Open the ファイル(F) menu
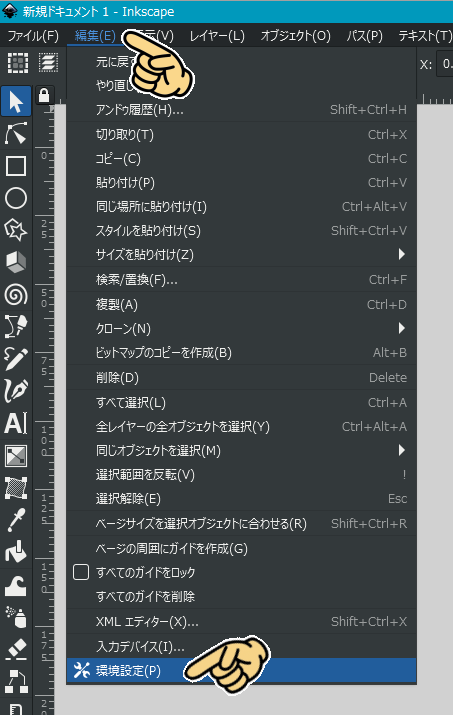This screenshot has width=453, height=715. (33, 36)
